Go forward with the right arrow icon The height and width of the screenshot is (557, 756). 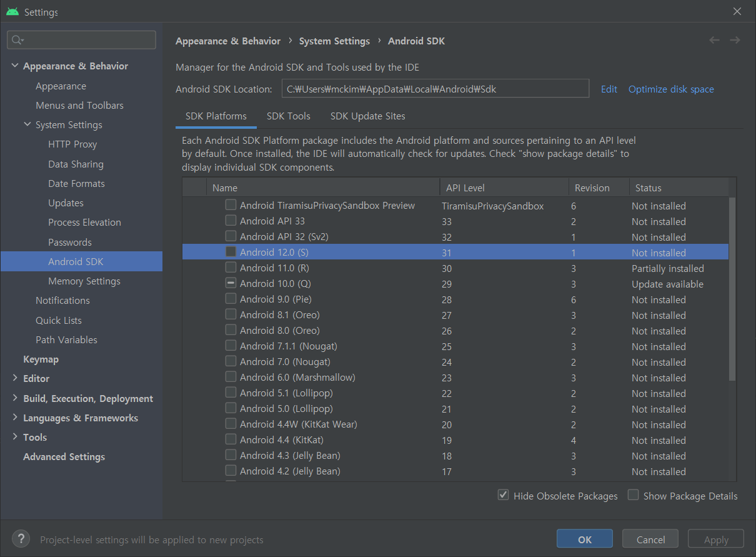pos(735,40)
